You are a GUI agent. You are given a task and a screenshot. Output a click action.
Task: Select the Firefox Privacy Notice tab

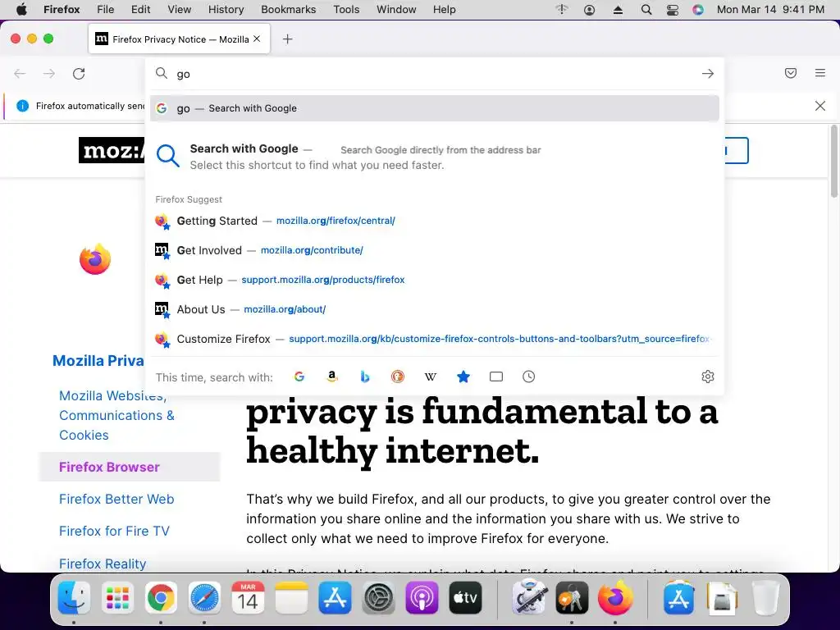[180, 39]
